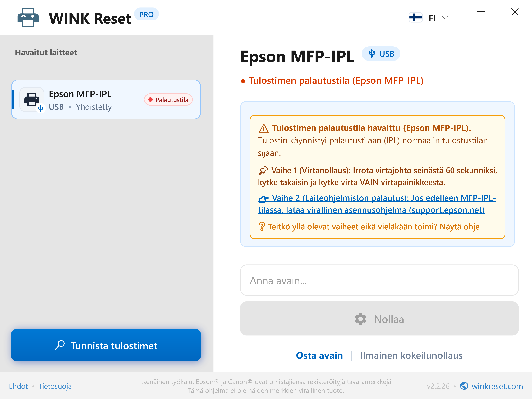The image size is (532, 399).
Task: Click the PRO badge next to the app title
Action: (146, 14)
